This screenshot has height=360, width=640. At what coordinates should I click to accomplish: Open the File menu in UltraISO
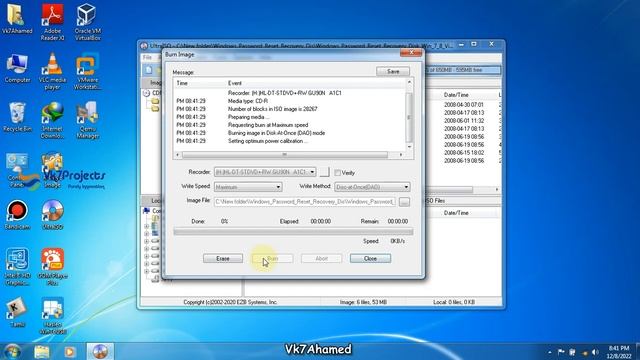pyautogui.click(x=147, y=58)
